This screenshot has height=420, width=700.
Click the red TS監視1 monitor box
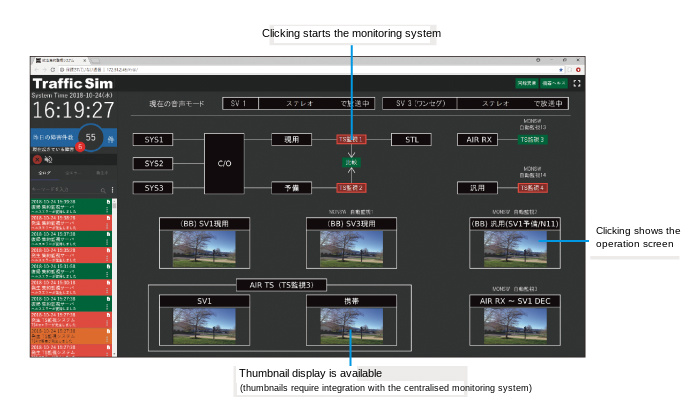coord(351,139)
